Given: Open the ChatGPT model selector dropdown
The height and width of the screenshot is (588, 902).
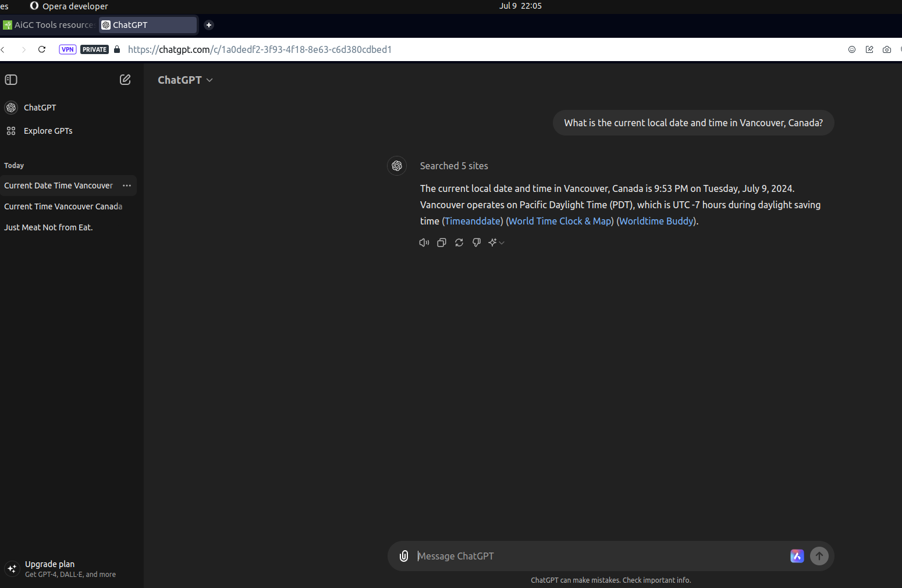Looking at the screenshot, I should (185, 80).
